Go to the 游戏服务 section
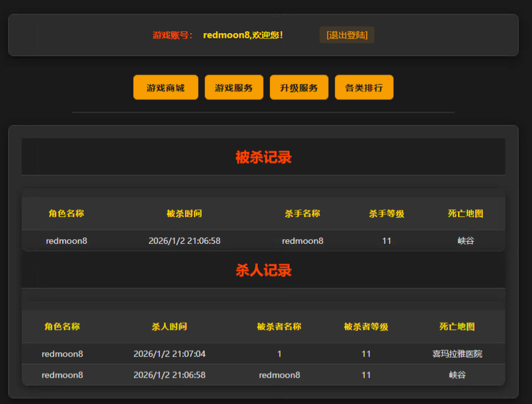This screenshot has width=532, height=404. 234,87
